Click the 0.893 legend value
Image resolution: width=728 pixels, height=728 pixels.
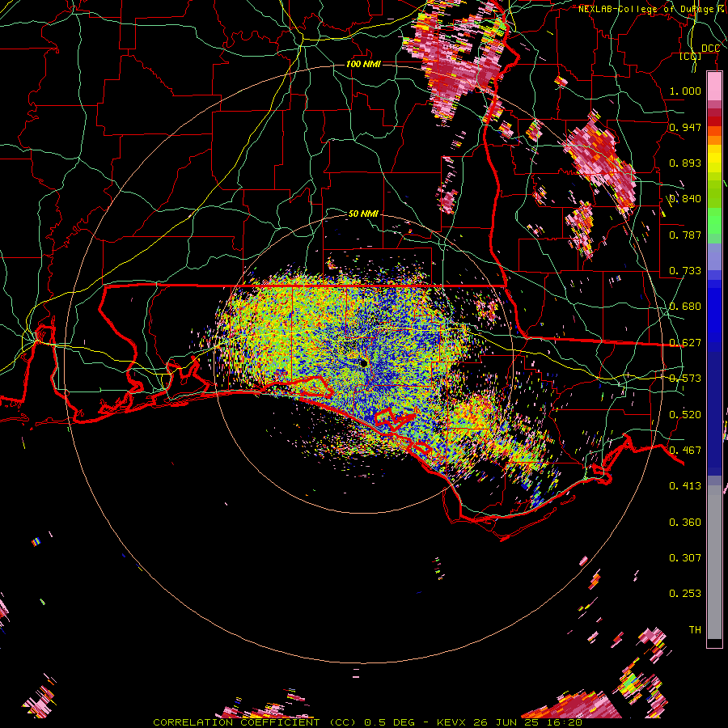pyautogui.click(x=685, y=163)
